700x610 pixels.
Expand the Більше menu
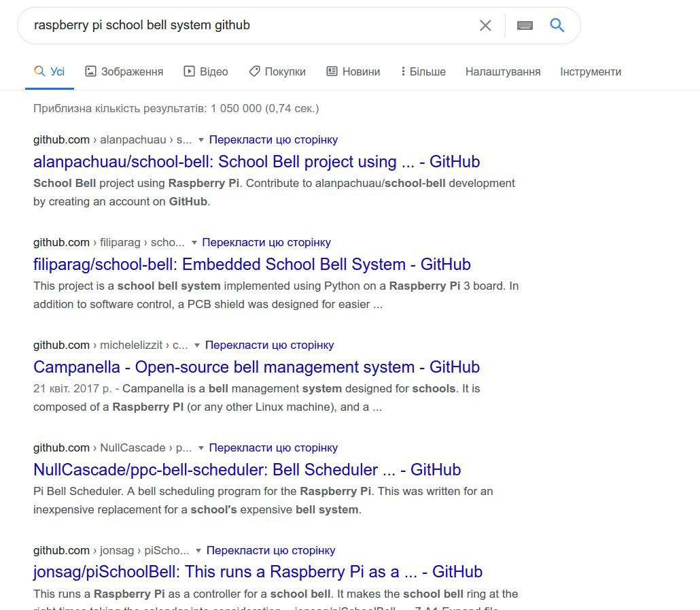point(423,71)
